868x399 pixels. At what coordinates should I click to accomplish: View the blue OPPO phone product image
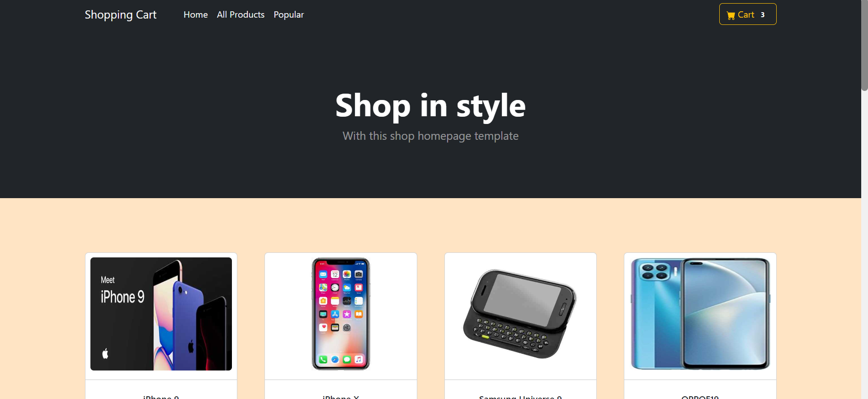[x=700, y=314]
